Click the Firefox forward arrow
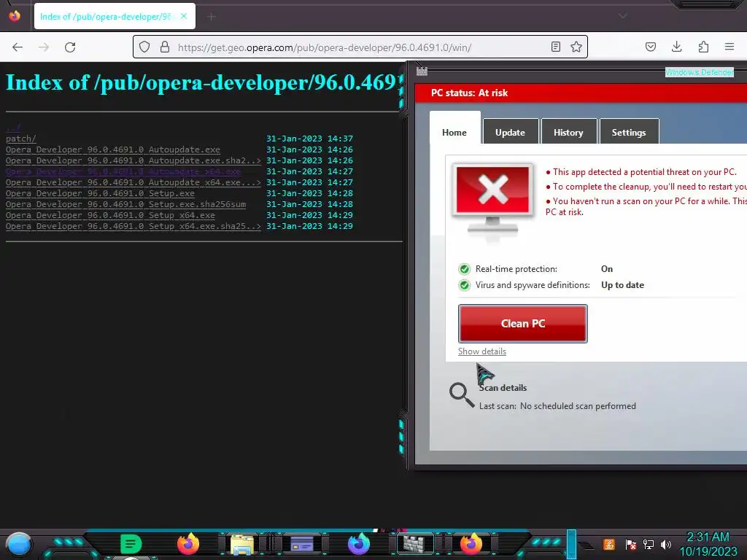Viewport: 747px width, 560px height. point(44,47)
